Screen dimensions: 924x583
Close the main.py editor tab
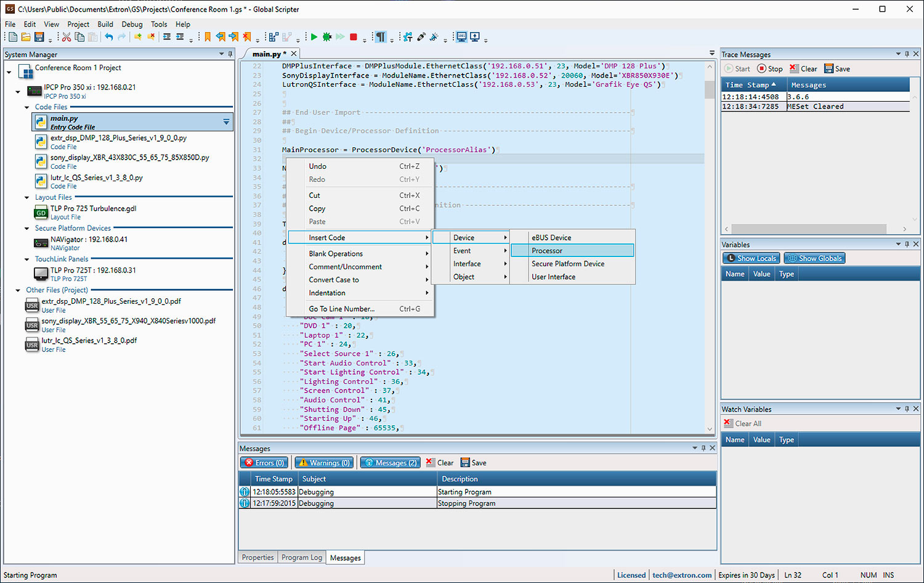[x=294, y=54]
